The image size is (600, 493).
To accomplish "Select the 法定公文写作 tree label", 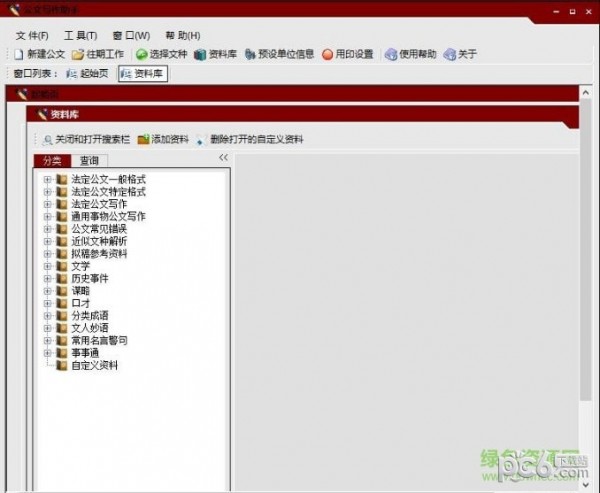I will [99, 204].
